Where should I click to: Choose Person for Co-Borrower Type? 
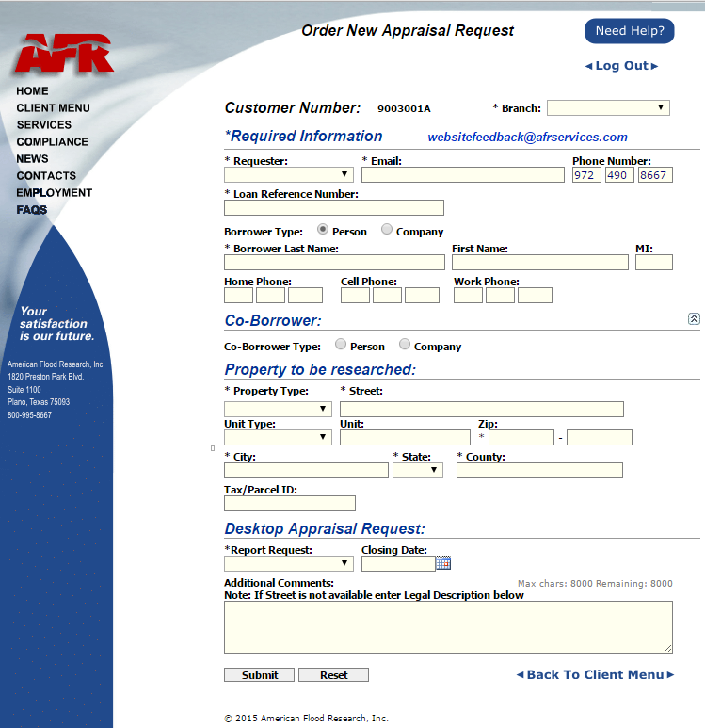[x=341, y=345]
